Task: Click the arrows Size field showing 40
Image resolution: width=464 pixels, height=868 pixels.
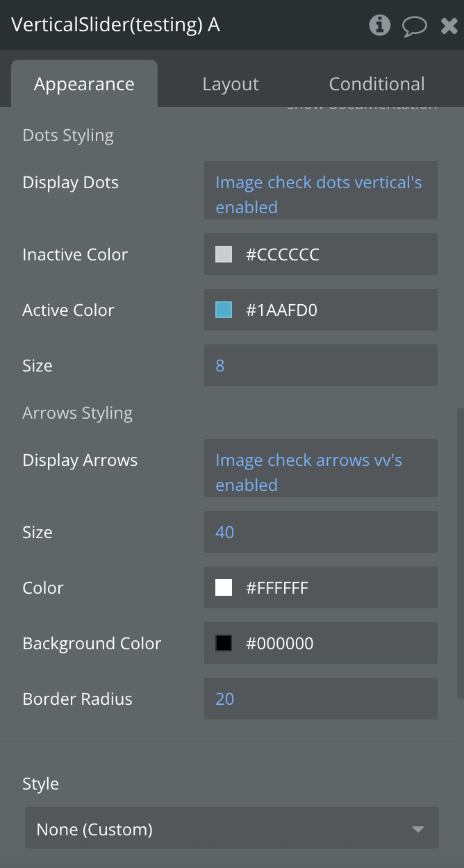Action: (x=320, y=532)
